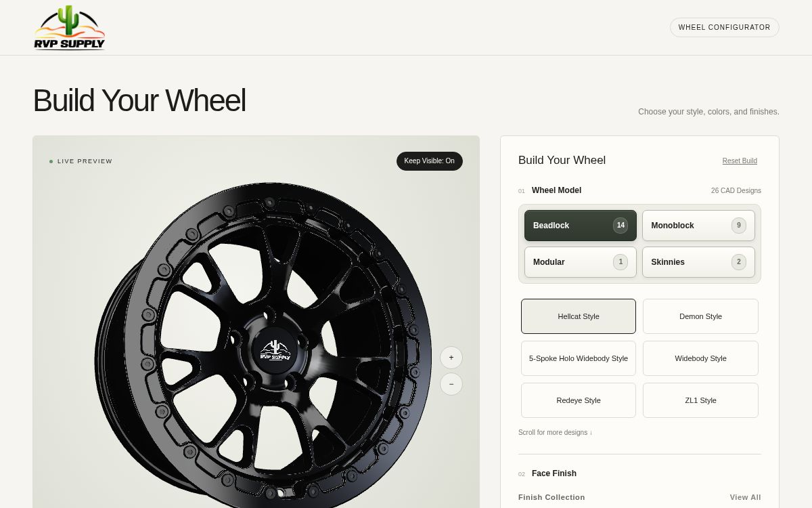
Task: Click the Wheel Model section heading
Action: (556, 190)
